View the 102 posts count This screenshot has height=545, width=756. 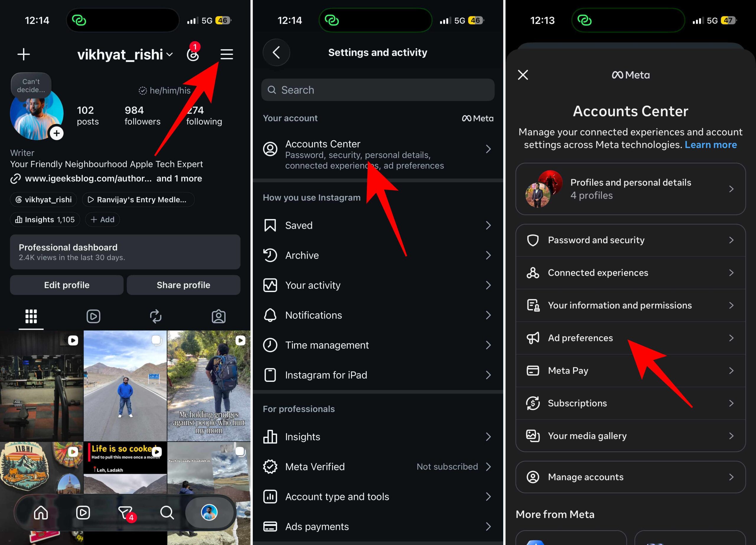pyautogui.click(x=88, y=115)
